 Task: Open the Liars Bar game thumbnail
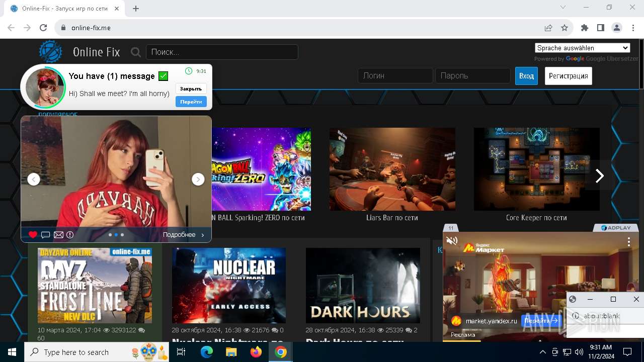coord(392,169)
